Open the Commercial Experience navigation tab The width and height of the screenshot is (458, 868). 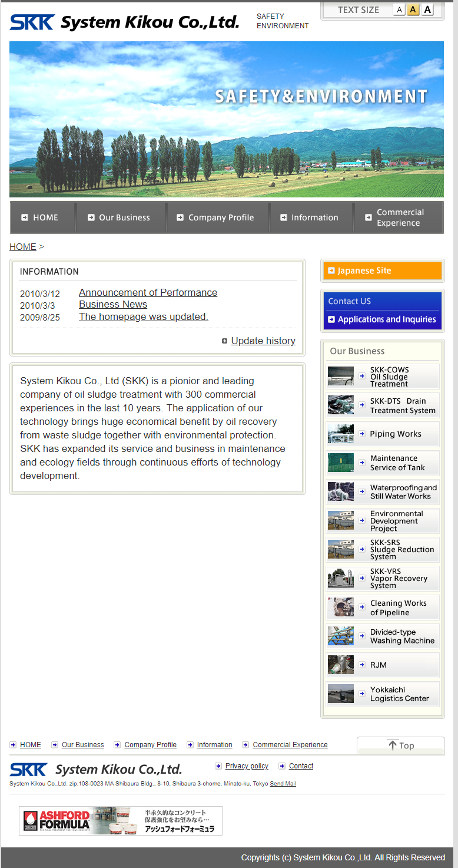[x=399, y=217]
